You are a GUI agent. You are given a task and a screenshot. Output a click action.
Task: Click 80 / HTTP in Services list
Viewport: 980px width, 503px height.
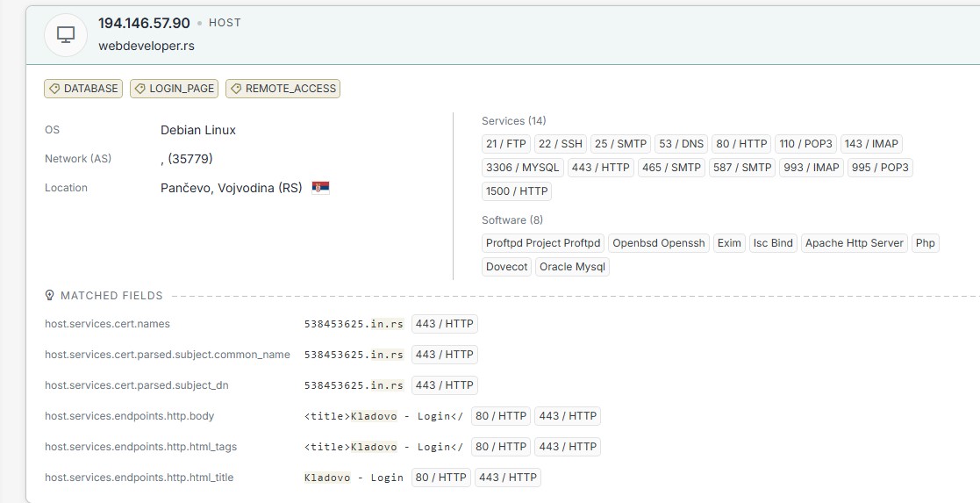pos(741,144)
